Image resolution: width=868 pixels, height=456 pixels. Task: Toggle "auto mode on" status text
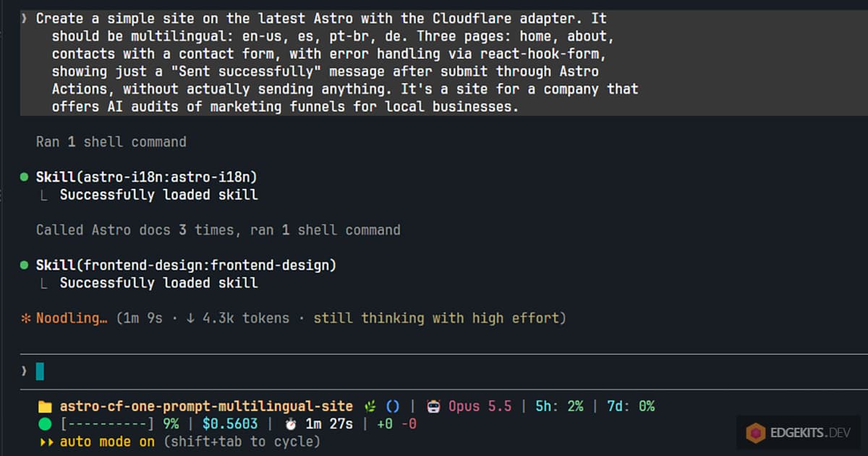(x=108, y=442)
